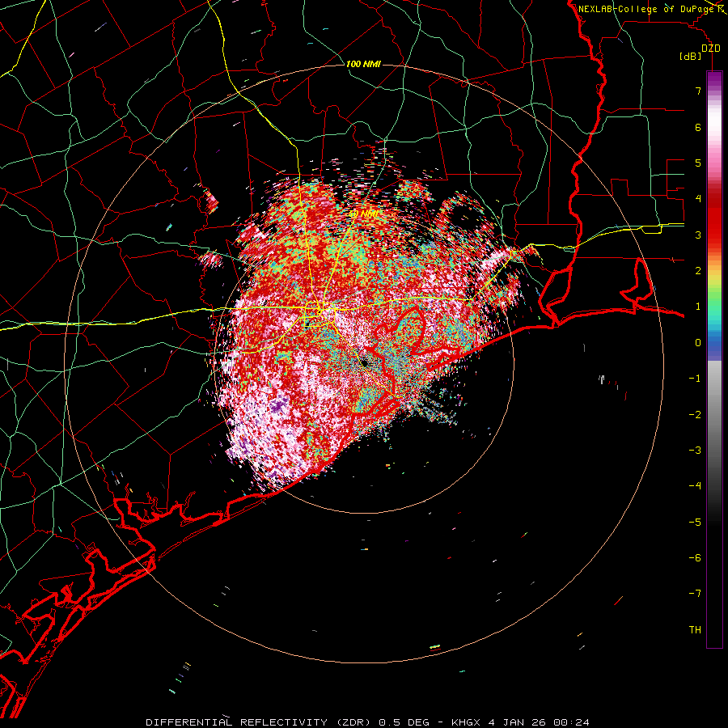Click the DIFFERENTIAL REFLECTIVITY (ZDR) caption text
Viewport: 728px width, 728px height.
[x=260, y=722]
